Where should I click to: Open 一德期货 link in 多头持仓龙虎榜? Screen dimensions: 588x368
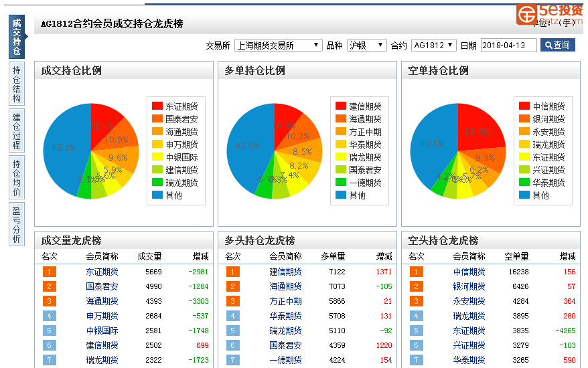pos(285,360)
